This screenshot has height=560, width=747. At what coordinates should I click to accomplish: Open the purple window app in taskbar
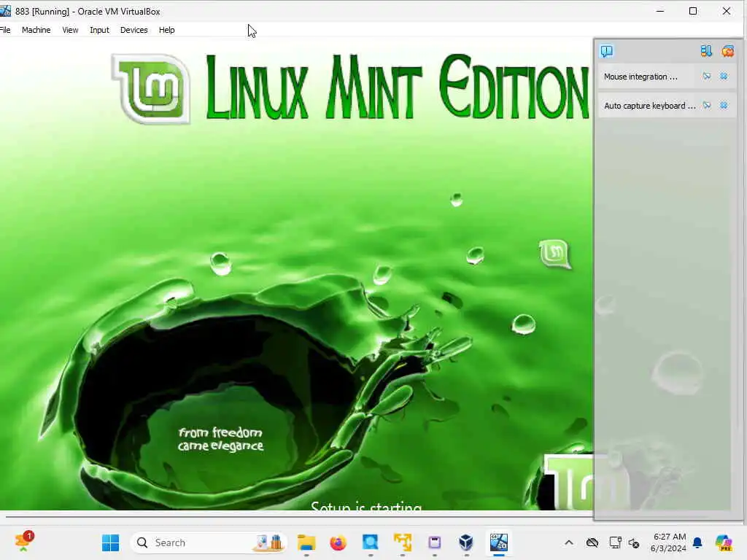[435, 542]
